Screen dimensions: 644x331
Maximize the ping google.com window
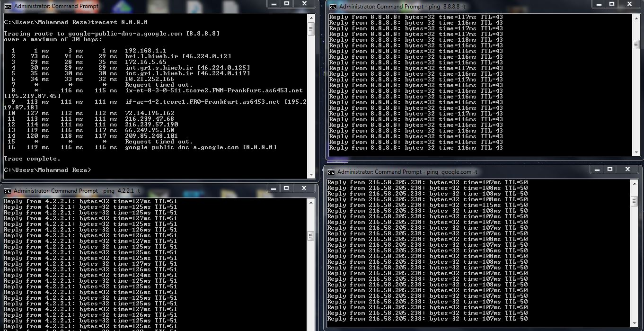click(x=610, y=169)
